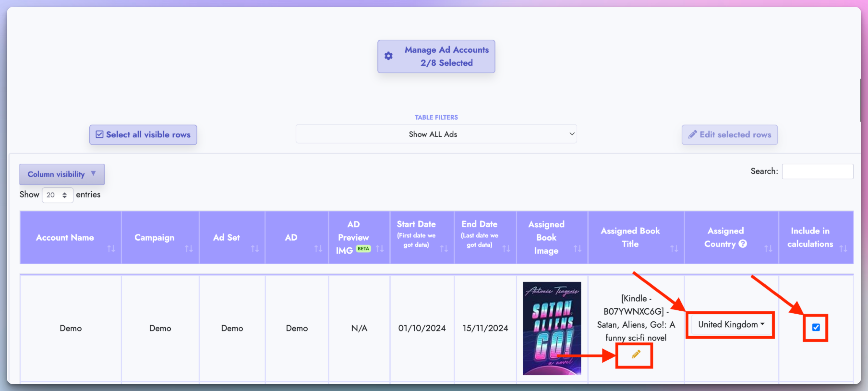This screenshot has width=868, height=391.
Task: Click the gear icon in Manage Ad Accounts
Action: click(x=388, y=56)
